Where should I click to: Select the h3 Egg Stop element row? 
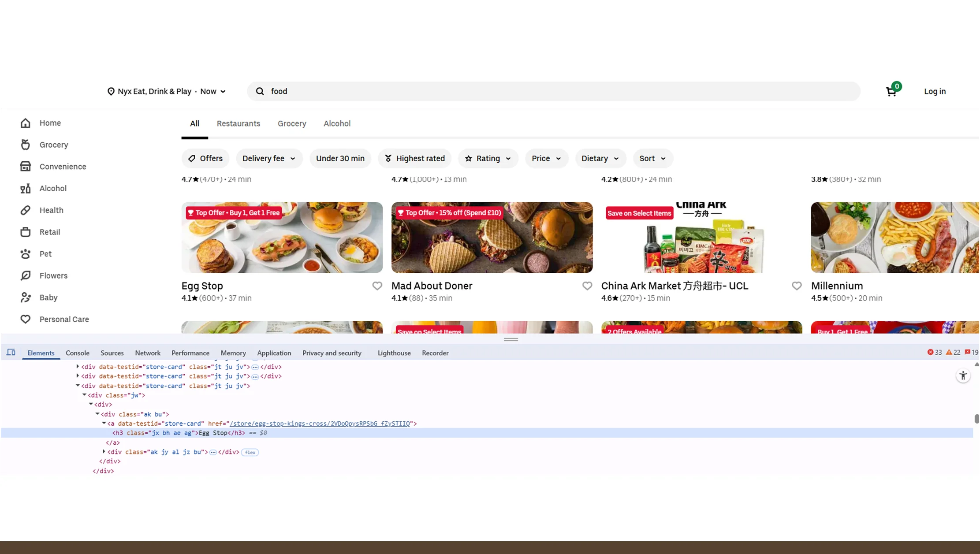[x=487, y=433]
